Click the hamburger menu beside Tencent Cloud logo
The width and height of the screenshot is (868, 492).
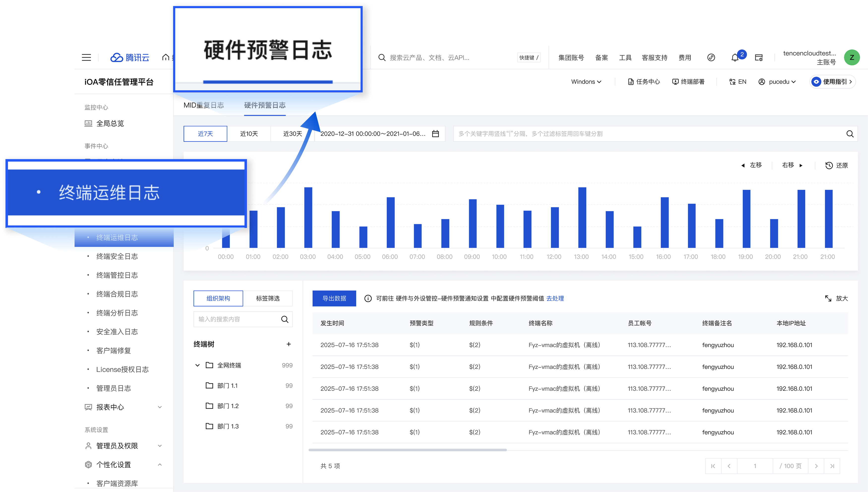tap(87, 58)
